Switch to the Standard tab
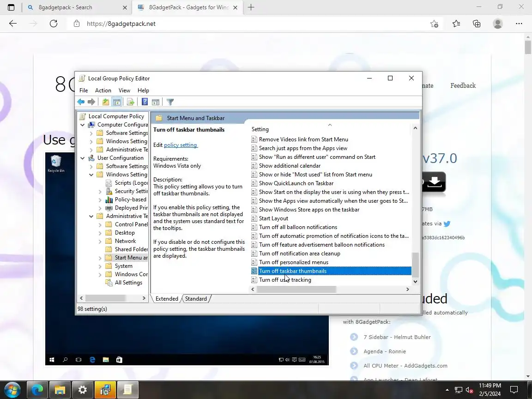 click(196, 299)
